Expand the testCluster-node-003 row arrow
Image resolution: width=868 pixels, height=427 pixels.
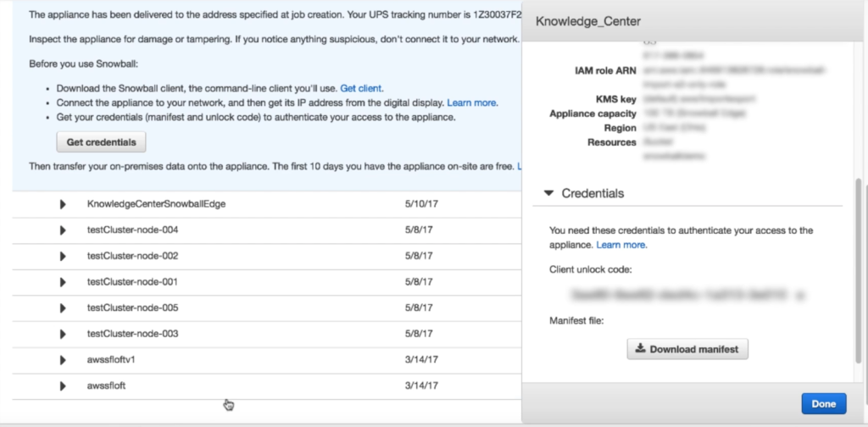tap(63, 334)
